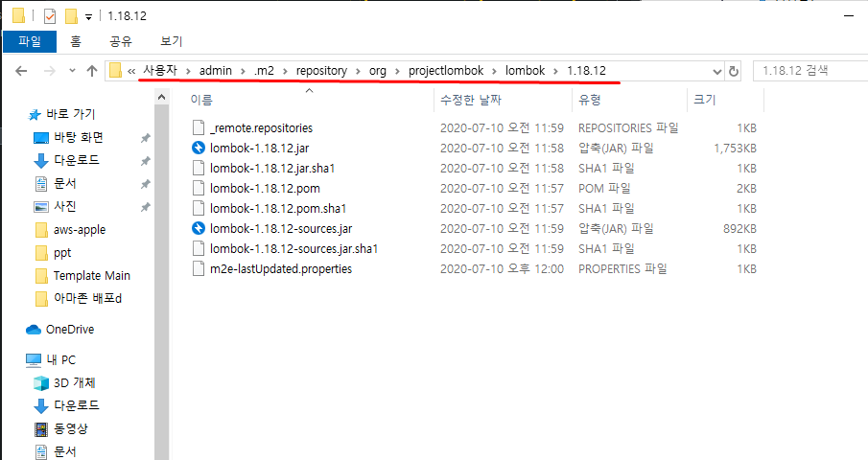Click the _remote.repositories blank file icon

tap(199, 128)
